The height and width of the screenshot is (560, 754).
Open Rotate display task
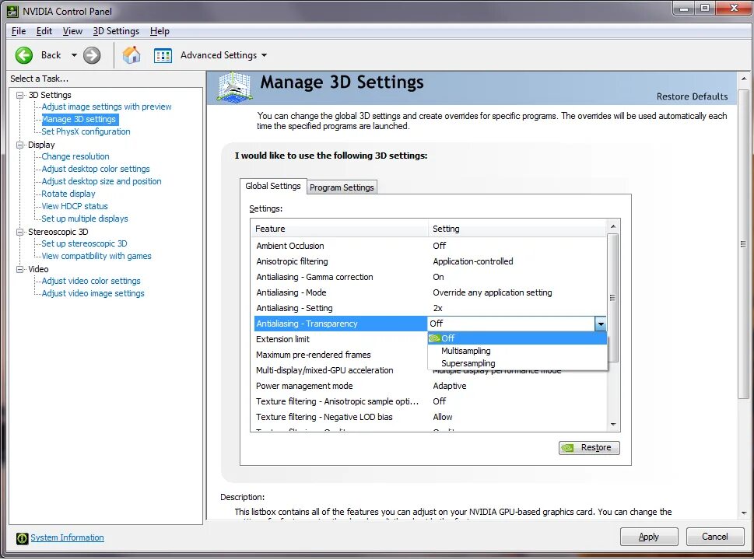68,194
